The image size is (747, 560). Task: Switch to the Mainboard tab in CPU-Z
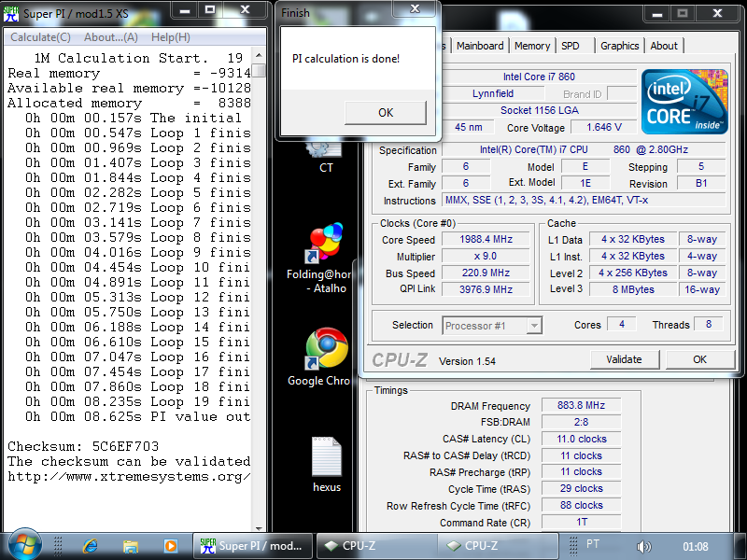(480, 46)
